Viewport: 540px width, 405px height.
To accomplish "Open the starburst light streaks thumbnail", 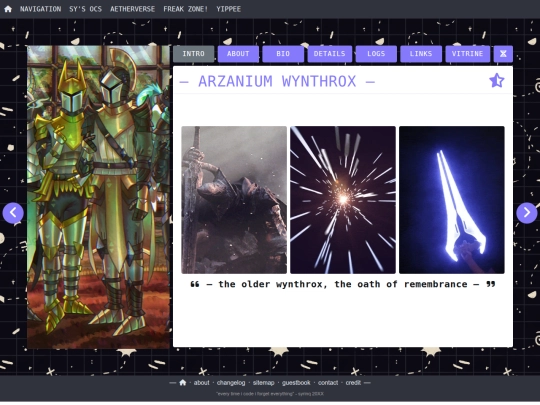I will point(343,200).
